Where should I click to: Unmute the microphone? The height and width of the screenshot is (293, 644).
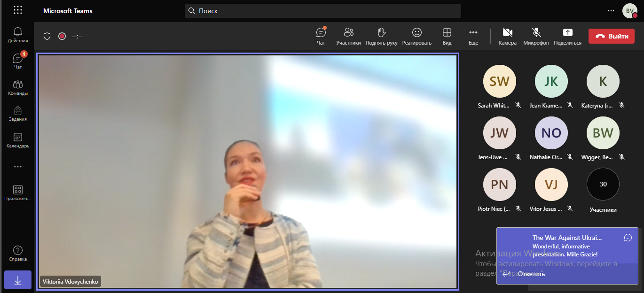536,36
